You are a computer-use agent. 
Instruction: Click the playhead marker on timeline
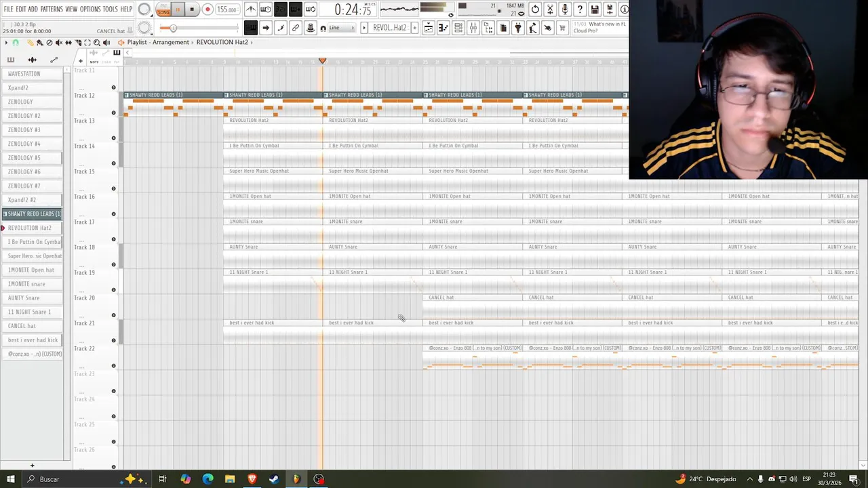pyautogui.click(x=323, y=61)
